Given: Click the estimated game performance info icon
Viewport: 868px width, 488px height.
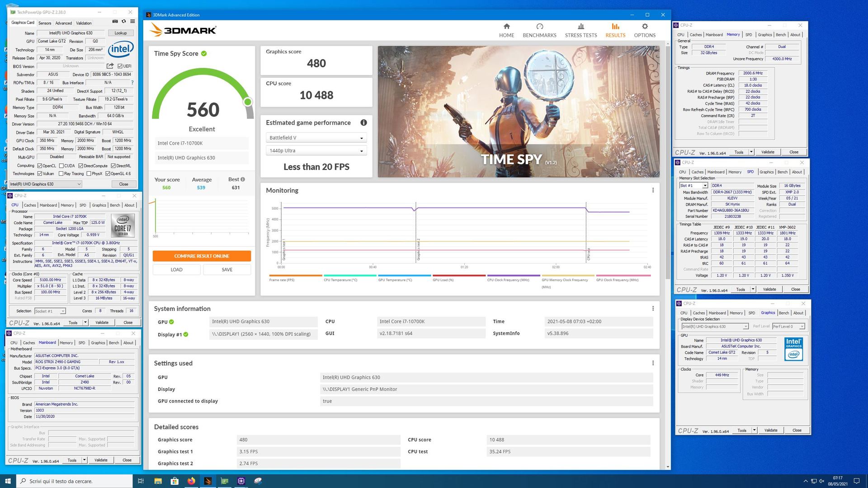Looking at the screenshot, I should [363, 122].
